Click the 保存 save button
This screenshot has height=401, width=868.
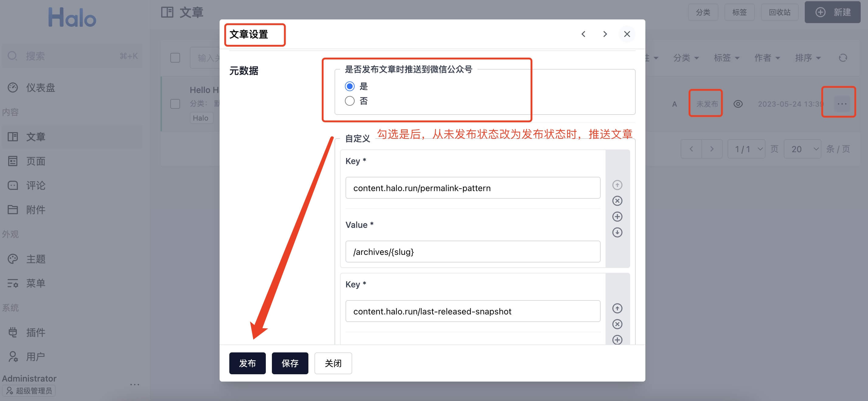pos(290,363)
